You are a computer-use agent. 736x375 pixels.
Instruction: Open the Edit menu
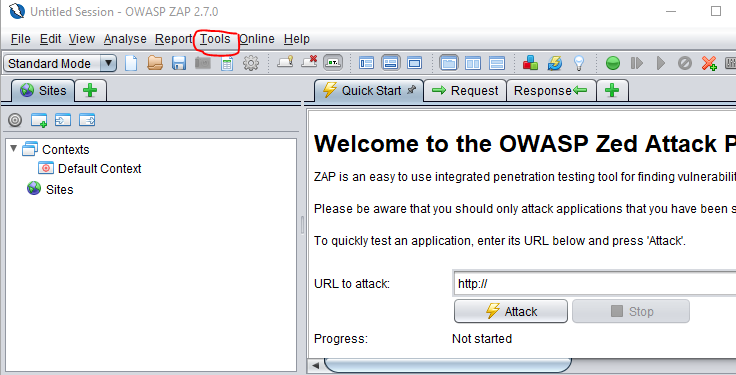pos(50,39)
